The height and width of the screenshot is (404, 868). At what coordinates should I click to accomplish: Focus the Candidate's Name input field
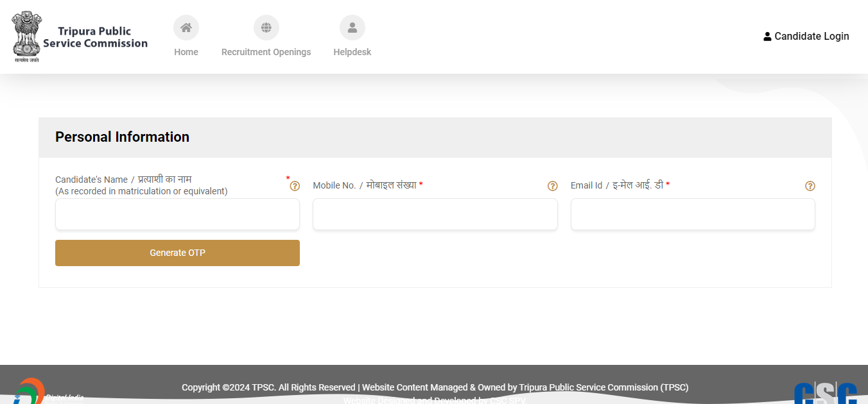pos(177,214)
